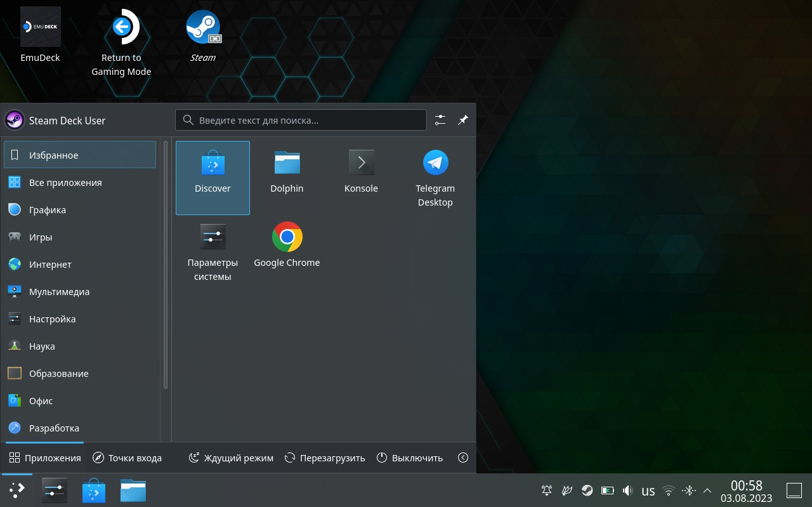Screen dimensions: 812x507
Task: Click the feather-shaped tray icon
Action: (567, 491)
